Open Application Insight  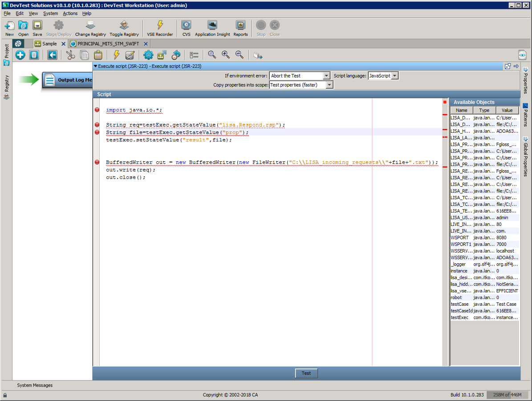pyautogui.click(x=212, y=28)
